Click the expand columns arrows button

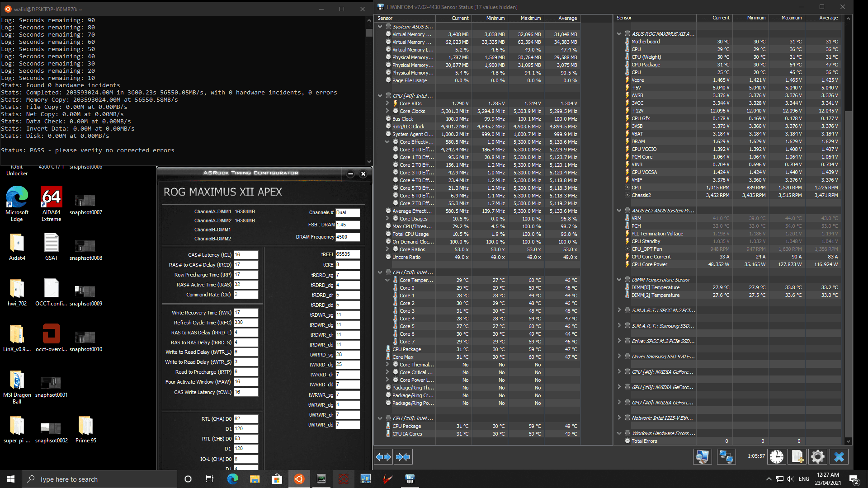pos(383,457)
